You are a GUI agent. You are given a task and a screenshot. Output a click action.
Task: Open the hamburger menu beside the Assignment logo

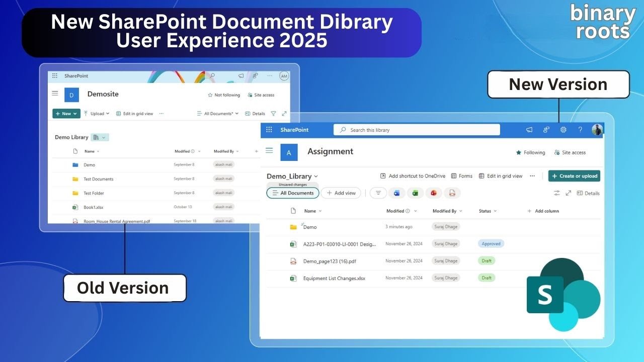click(x=269, y=150)
